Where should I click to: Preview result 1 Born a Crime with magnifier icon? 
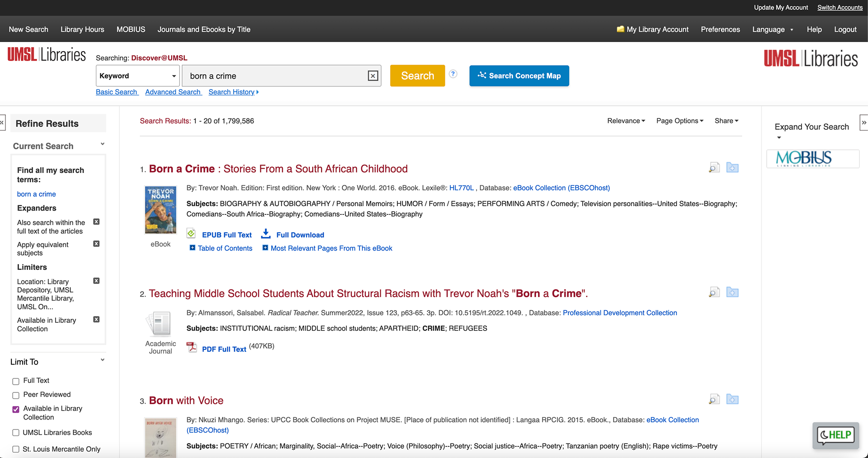[714, 168]
